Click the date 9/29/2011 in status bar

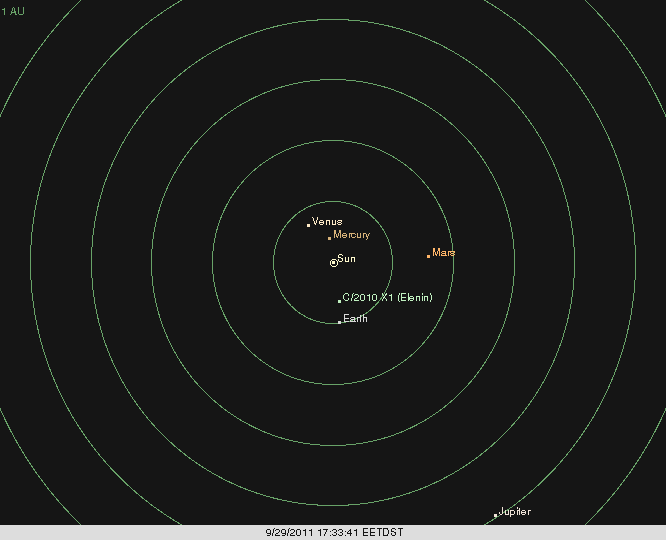pos(287,533)
